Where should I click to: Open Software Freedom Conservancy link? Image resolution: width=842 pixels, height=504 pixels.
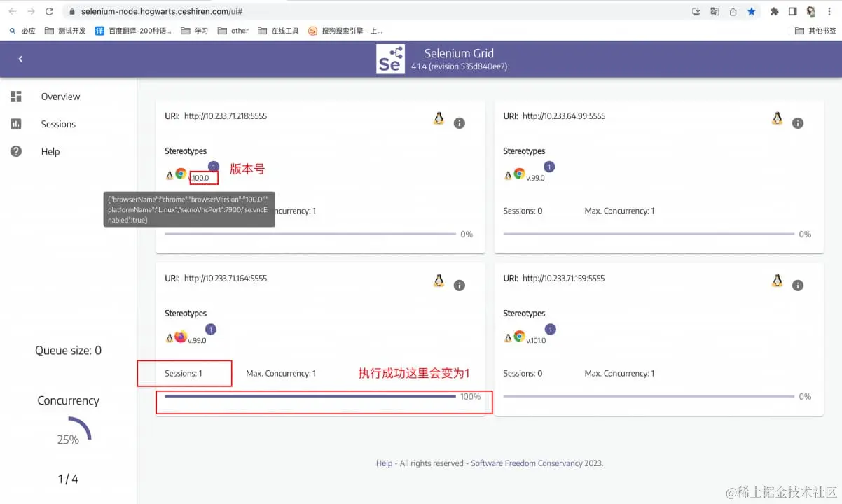527,463
